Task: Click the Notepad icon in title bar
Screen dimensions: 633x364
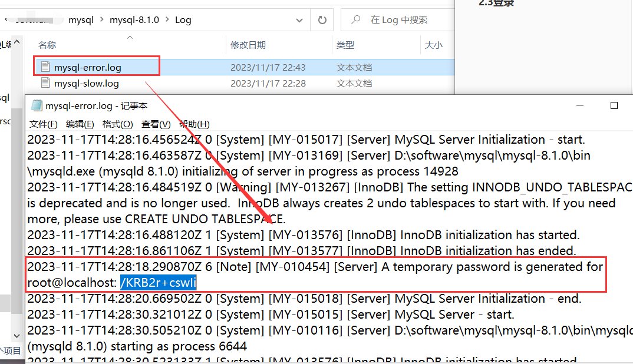Action: (37, 106)
